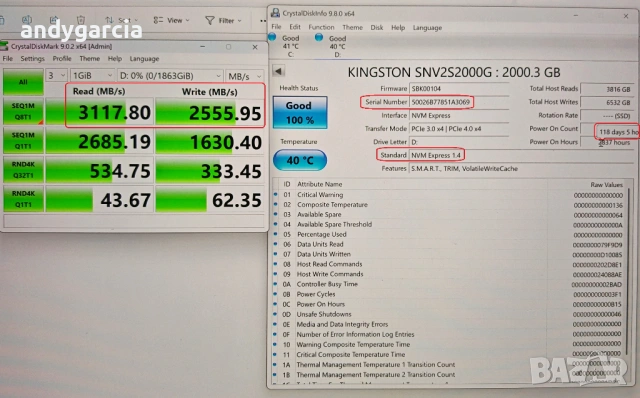Viewport: 640px width, 398px height.
Task: Start the RND4K Q1T1 test
Action: 23,199
